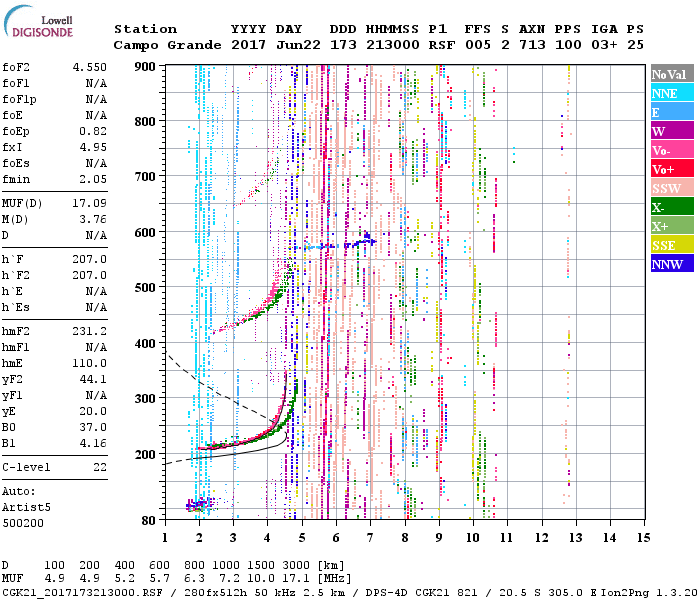Screen dimensions: 700x600
Task: Click the NNE cyan legend entry
Action: click(x=671, y=93)
